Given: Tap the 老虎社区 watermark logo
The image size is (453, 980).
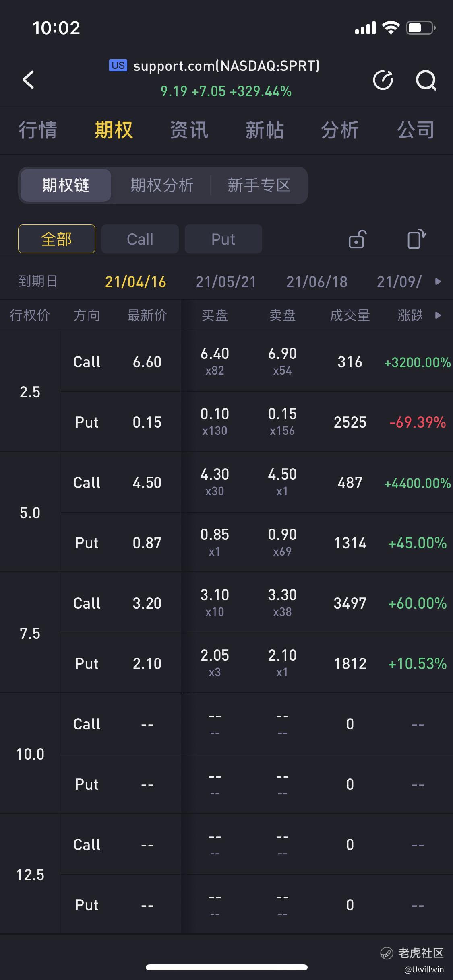Looking at the screenshot, I should tap(412, 953).
